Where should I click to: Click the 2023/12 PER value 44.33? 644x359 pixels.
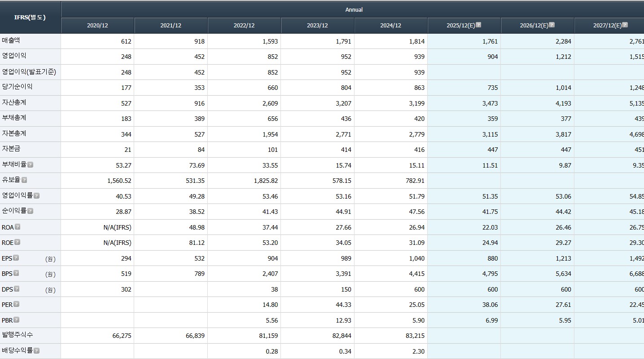[343, 305]
